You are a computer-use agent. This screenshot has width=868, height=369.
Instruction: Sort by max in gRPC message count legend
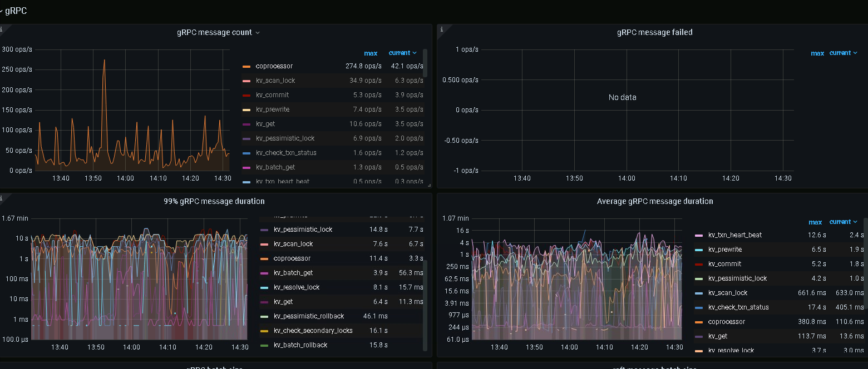[x=371, y=53]
